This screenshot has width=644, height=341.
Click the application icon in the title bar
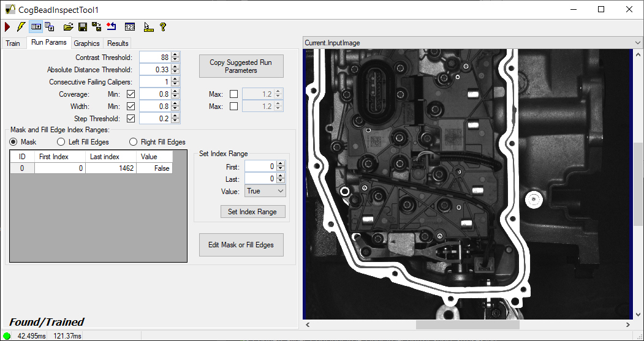click(x=10, y=9)
